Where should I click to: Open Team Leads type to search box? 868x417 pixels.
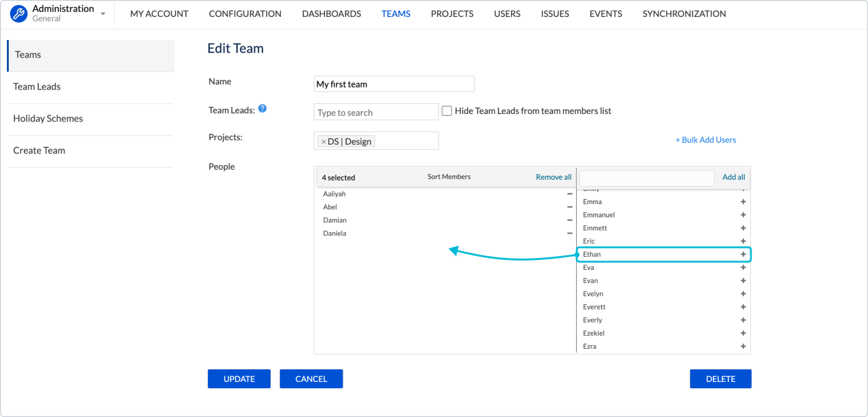pyautogui.click(x=376, y=112)
